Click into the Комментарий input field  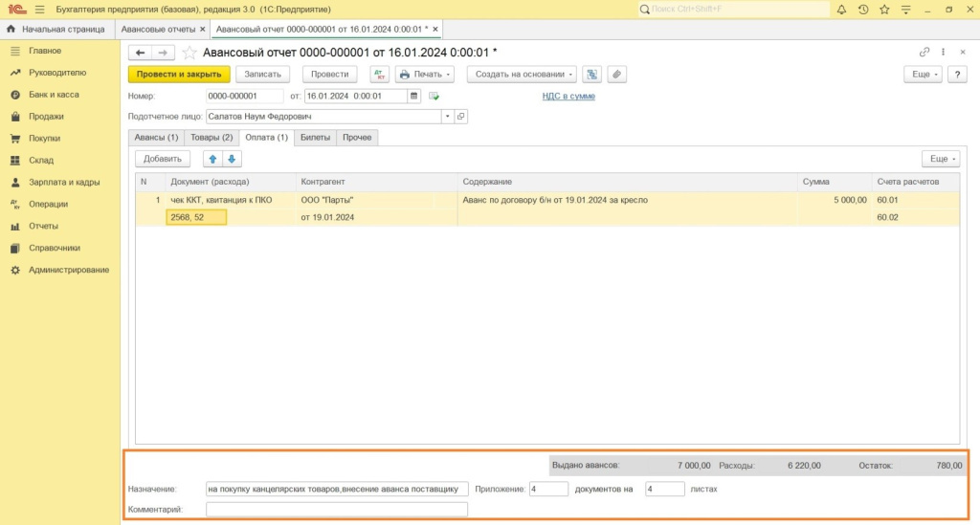[337, 510]
